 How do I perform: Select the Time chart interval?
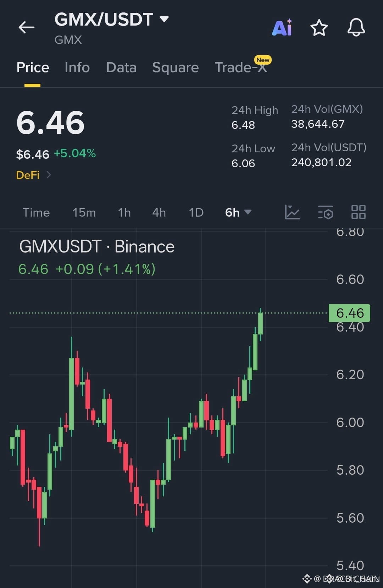coord(36,212)
